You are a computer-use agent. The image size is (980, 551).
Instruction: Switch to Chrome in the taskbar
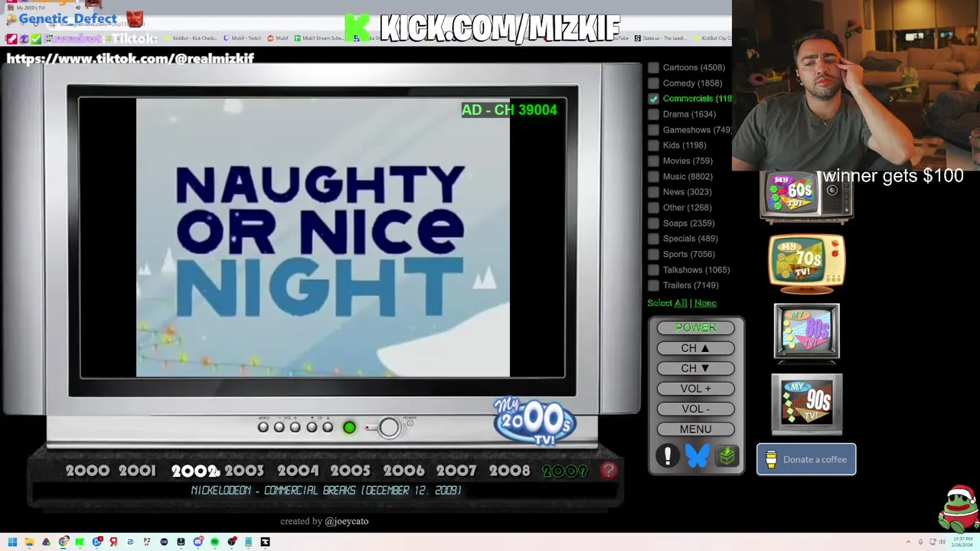pos(63,542)
